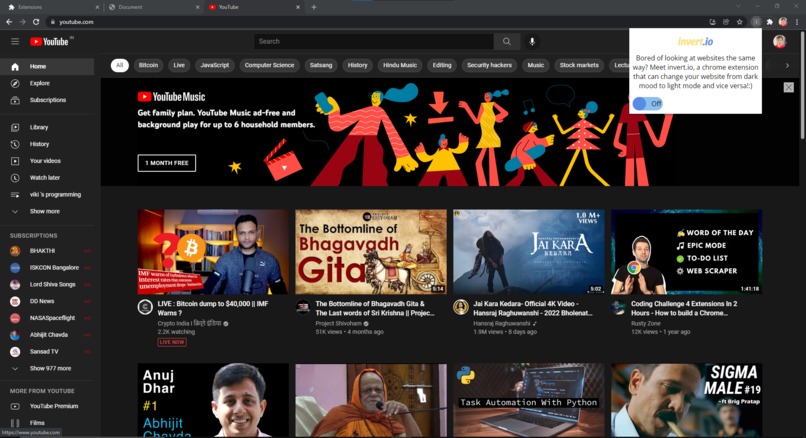
Task: Open Jai Kara Kedara video title
Action: click(x=533, y=308)
